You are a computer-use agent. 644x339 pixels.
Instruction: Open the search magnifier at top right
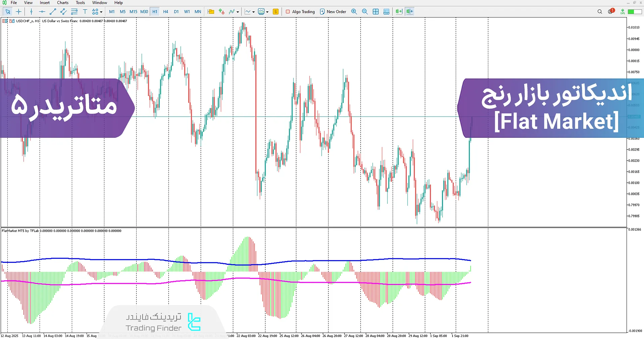(x=600, y=12)
